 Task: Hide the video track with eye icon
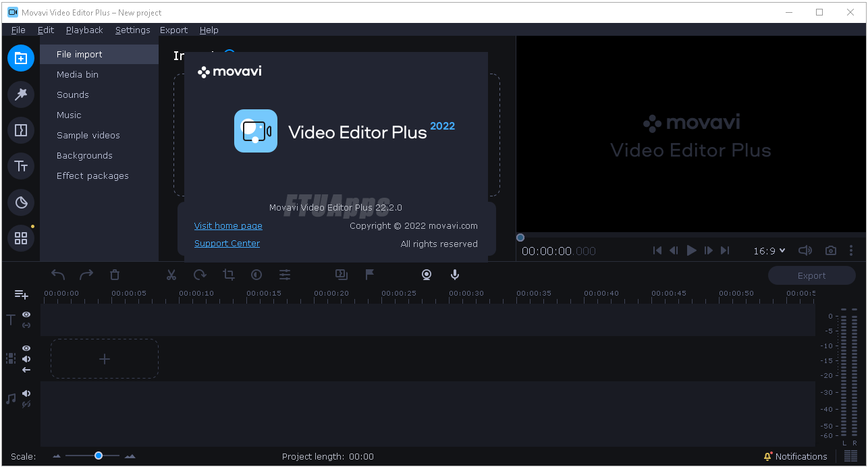click(x=26, y=348)
